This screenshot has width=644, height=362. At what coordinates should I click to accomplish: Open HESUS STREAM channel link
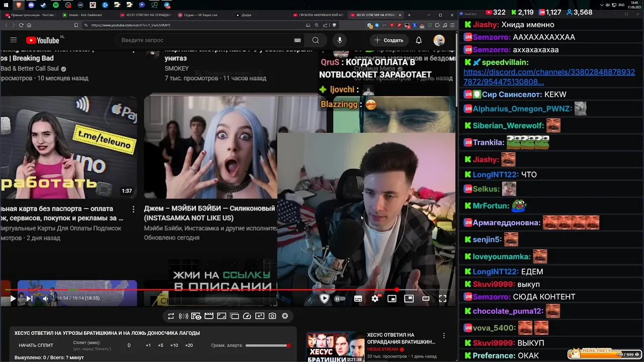382,349
